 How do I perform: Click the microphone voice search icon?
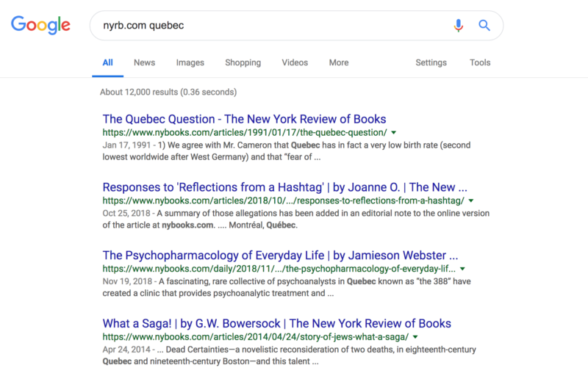click(x=458, y=26)
